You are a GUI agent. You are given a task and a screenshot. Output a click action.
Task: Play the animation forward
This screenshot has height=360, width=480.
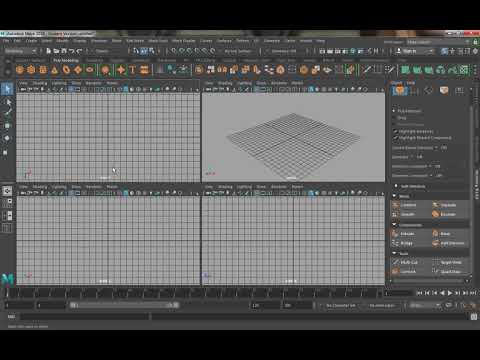(x=450, y=293)
